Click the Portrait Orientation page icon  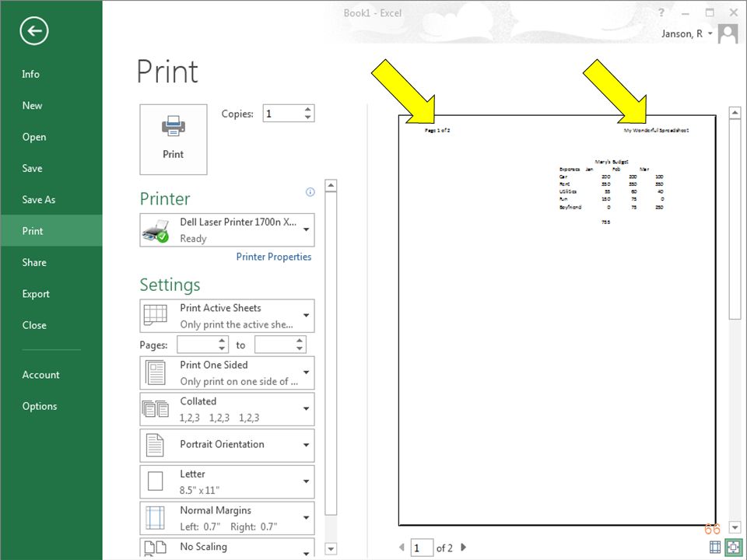click(x=155, y=445)
